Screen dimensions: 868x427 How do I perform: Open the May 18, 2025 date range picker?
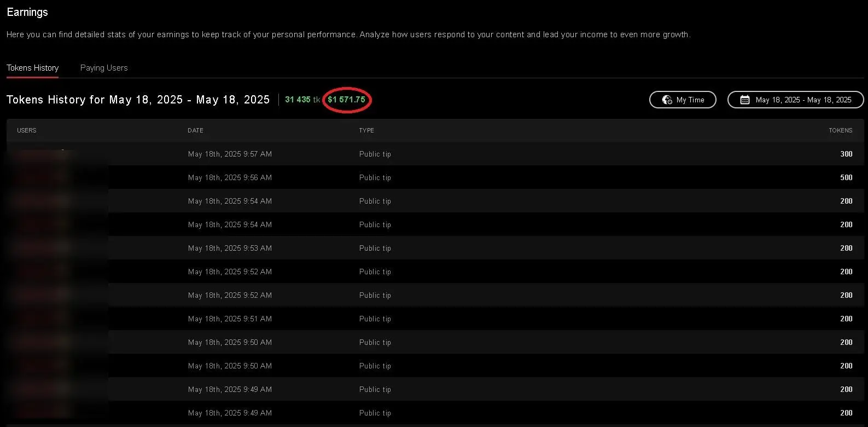click(x=796, y=100)
